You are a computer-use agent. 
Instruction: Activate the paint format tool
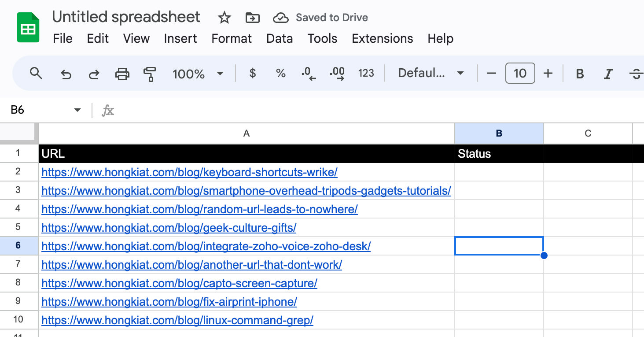[x=150, y=74]
